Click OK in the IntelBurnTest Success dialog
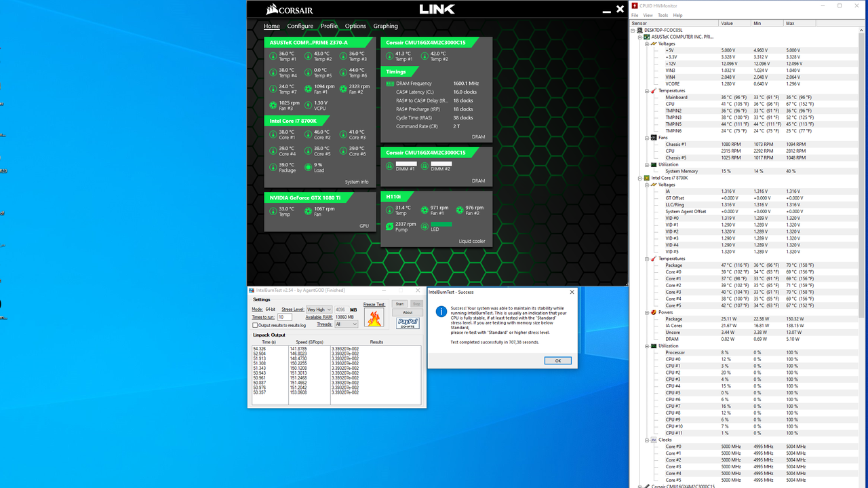 (558, 360)
